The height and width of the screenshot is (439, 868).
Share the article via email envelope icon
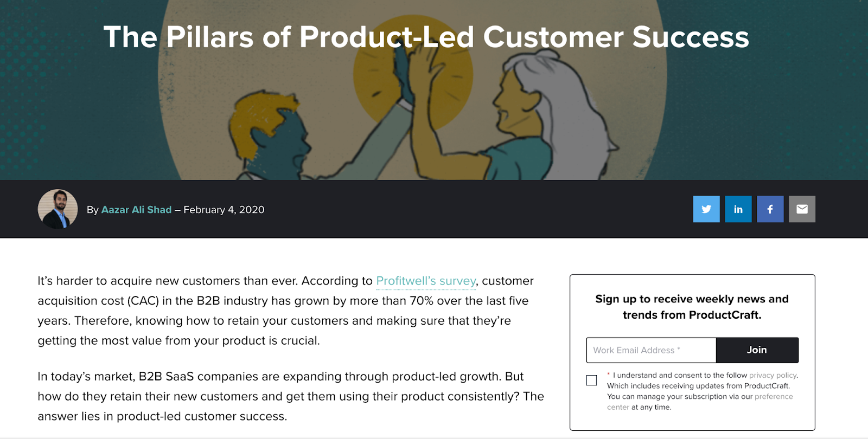tap(802, 209)
